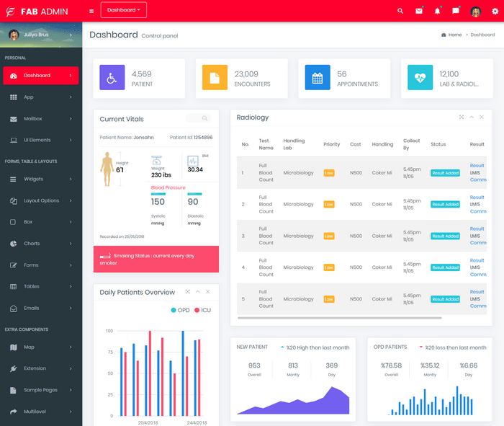
Task: Open the Widgets sidebar menu
Action: tap(41, 179)
